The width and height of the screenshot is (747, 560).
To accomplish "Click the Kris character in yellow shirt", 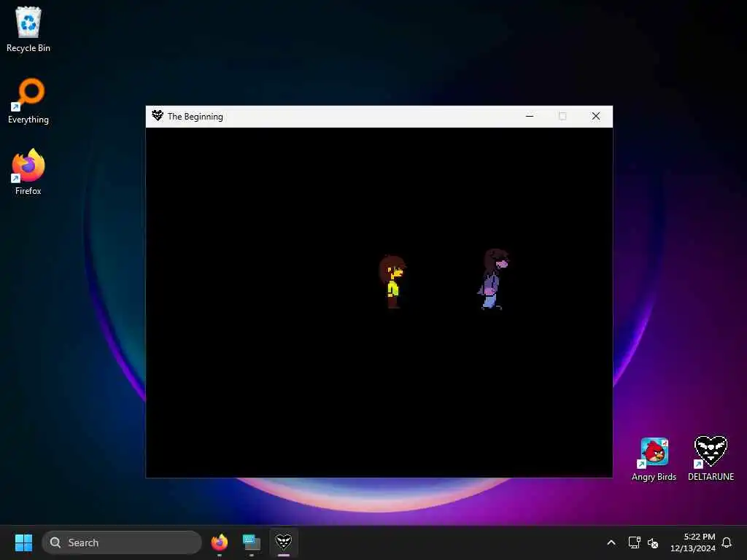I will tap(392, 282).
